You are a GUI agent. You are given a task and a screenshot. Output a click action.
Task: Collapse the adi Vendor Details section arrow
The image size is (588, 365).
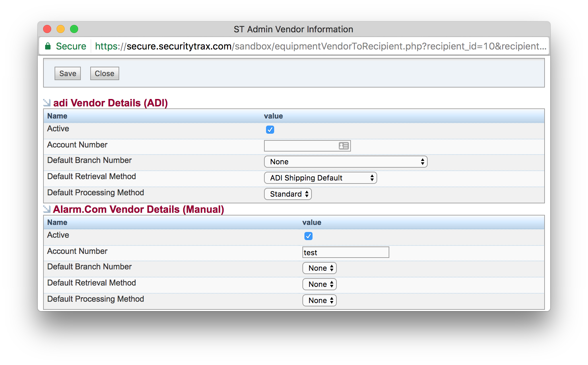47,103
